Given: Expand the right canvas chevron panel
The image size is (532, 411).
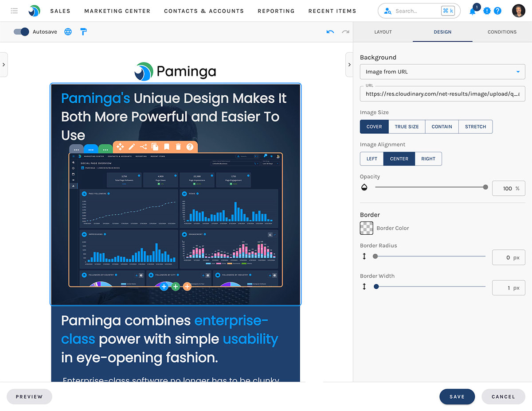Looking at the screenshot, I should point(349,64).
